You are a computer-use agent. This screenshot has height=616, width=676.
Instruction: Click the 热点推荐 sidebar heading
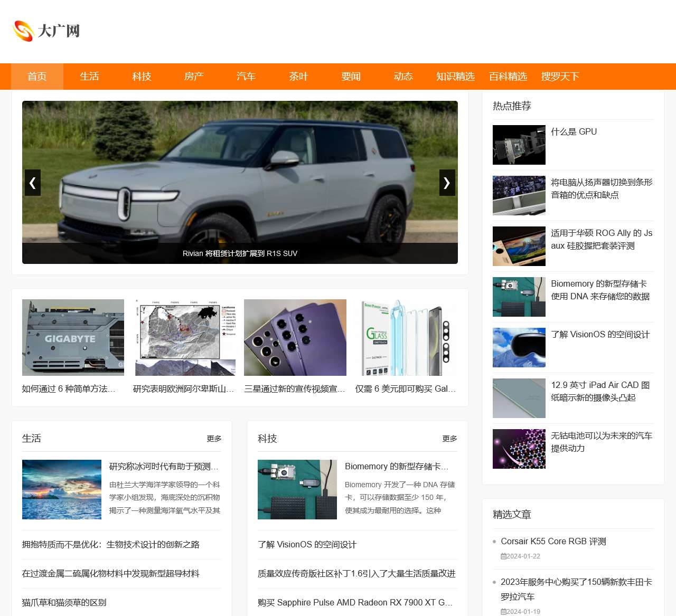[512, 106]
